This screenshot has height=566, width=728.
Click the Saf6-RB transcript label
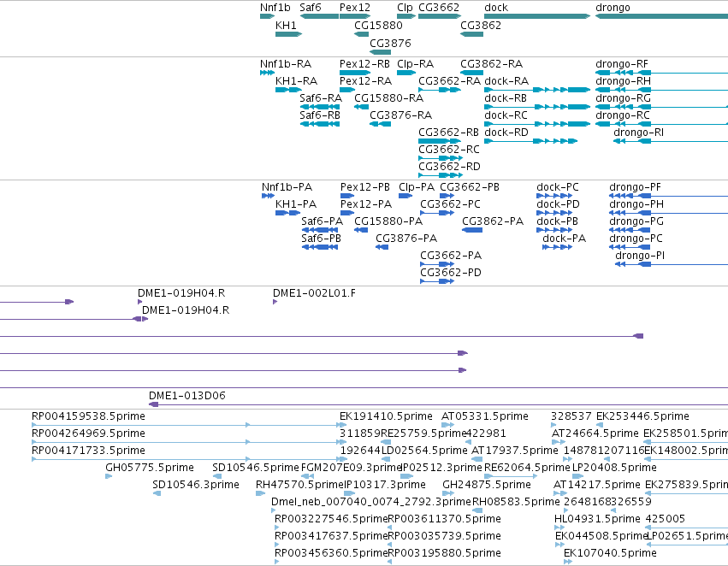click(x=319, y=115)
